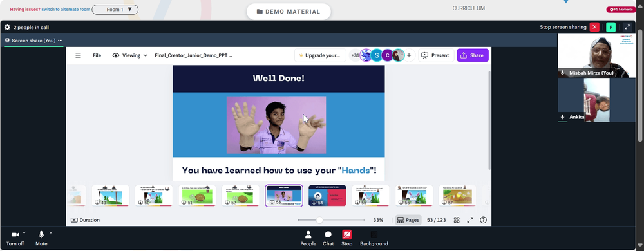644x251 pixels.
Task: Turn off the camera
Action: click(15, 238)
